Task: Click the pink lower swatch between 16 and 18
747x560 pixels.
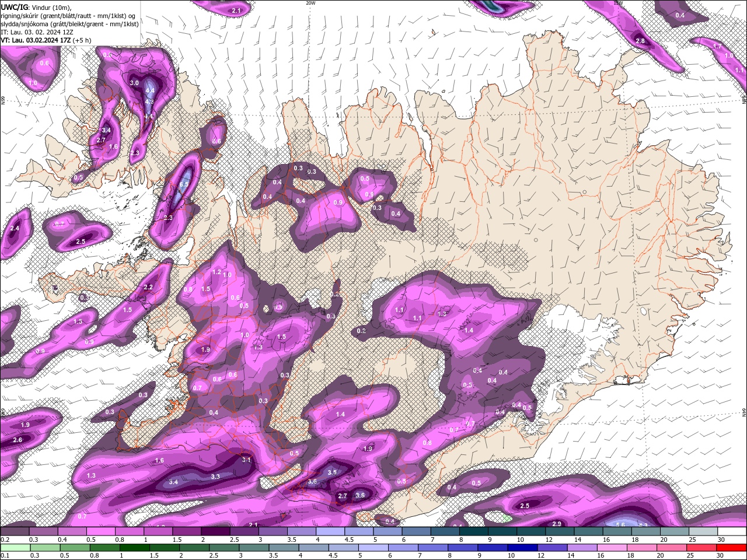Action: click(613, 548)
